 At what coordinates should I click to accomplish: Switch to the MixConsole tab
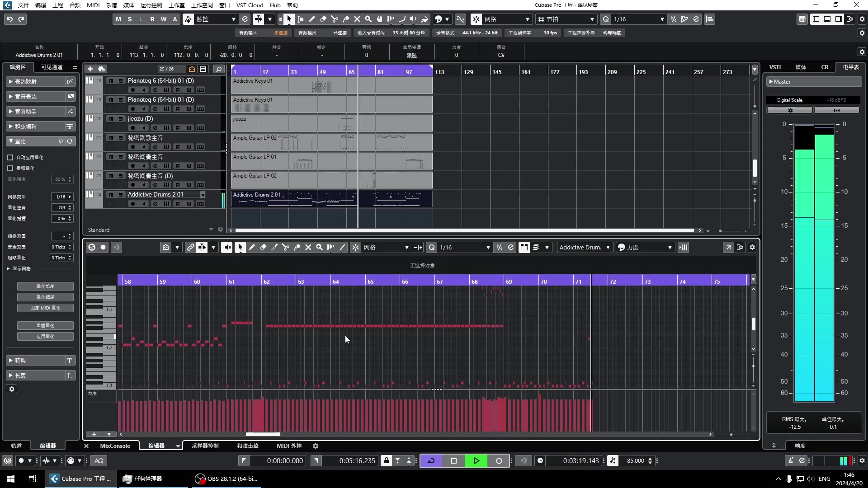[115, 446]
